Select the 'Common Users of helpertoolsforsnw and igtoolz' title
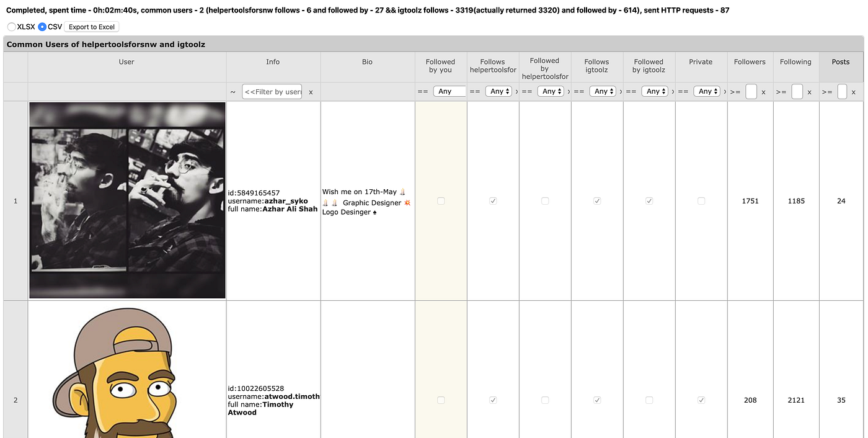Viewport: 868px width, 438px height. (106, 45)
